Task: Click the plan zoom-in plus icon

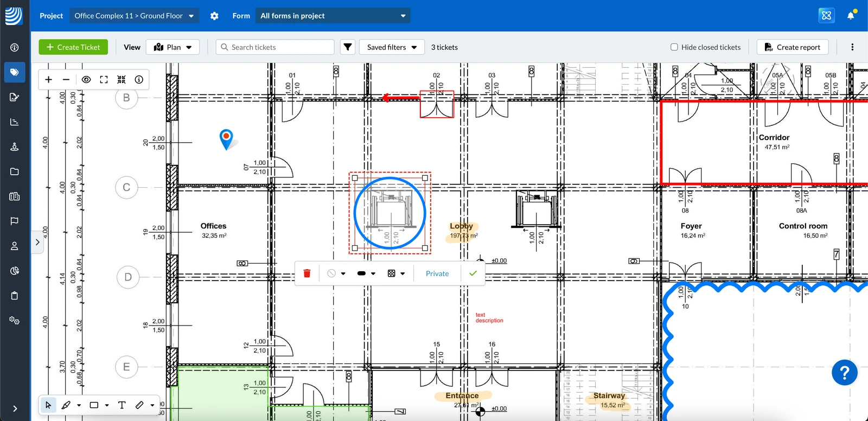Action: pyautogui.click(x=48, y=80)
